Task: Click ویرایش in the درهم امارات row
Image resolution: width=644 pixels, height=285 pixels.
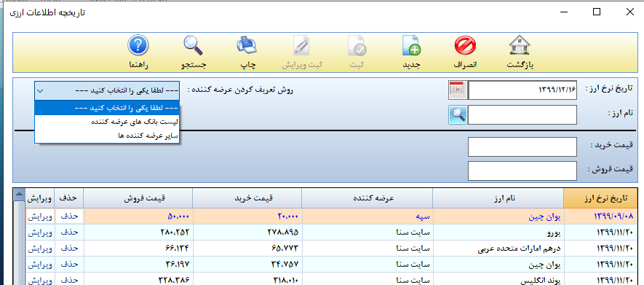Action: 40,249
